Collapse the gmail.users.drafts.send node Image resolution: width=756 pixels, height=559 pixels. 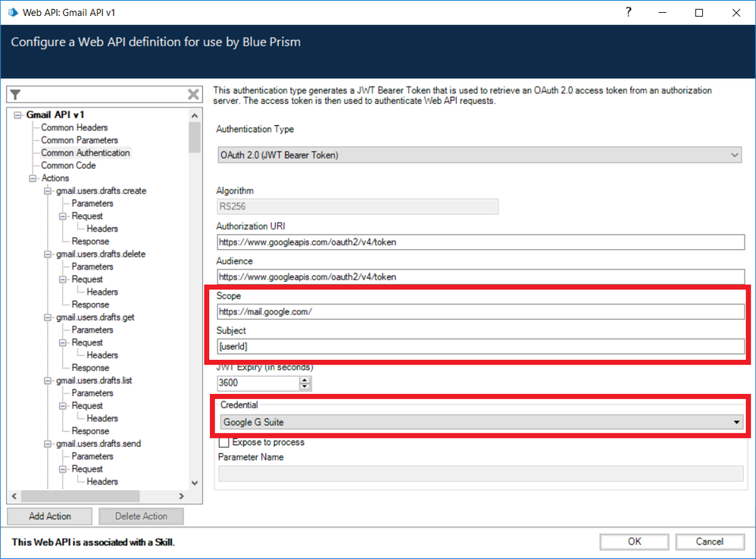coord(48,444)
